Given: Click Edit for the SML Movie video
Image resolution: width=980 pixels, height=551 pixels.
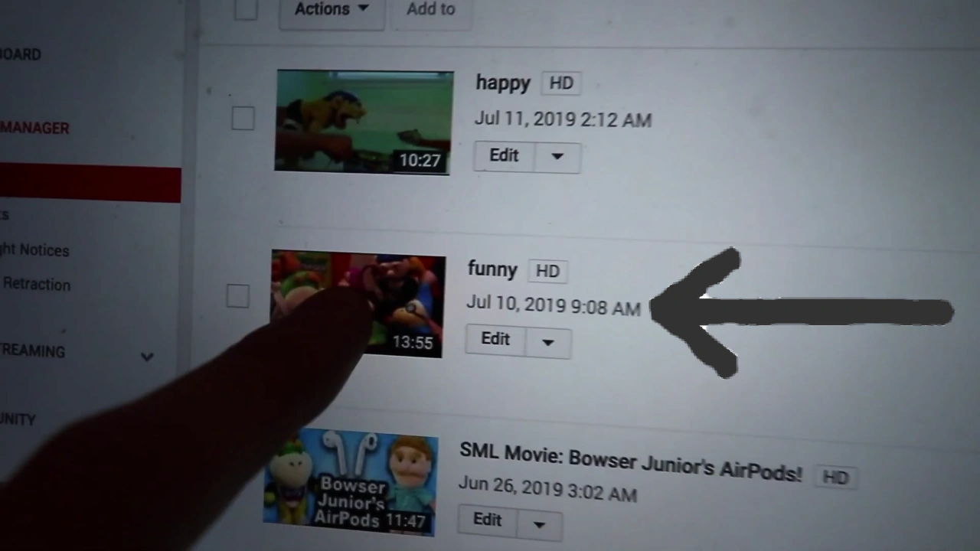Looking at the screenshot, I should (487, 520).
